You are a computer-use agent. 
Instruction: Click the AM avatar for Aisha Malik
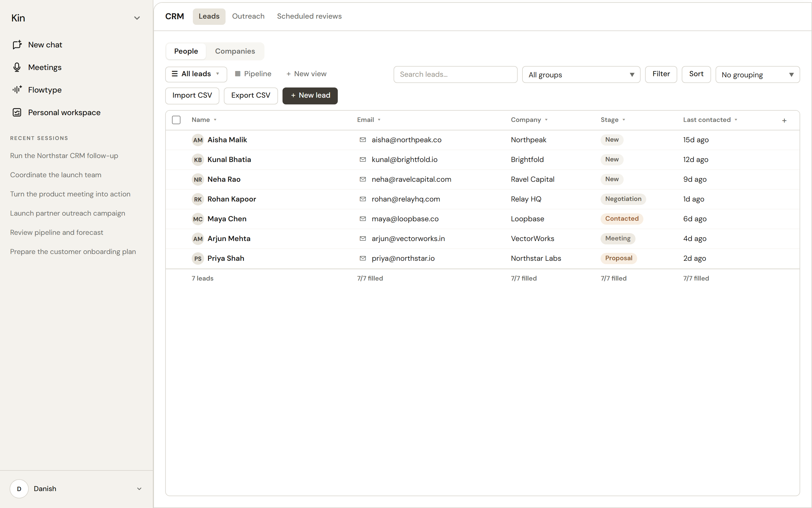pos(198,140)
